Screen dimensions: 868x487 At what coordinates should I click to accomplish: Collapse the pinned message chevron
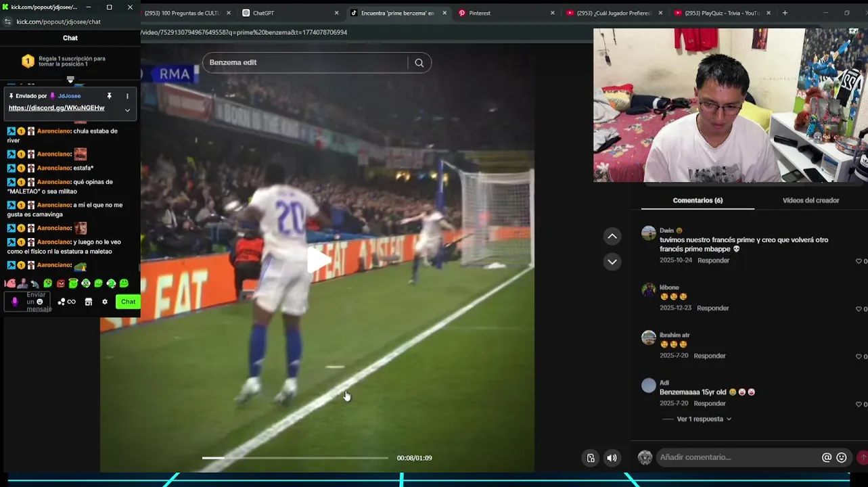tap(127, 110)
